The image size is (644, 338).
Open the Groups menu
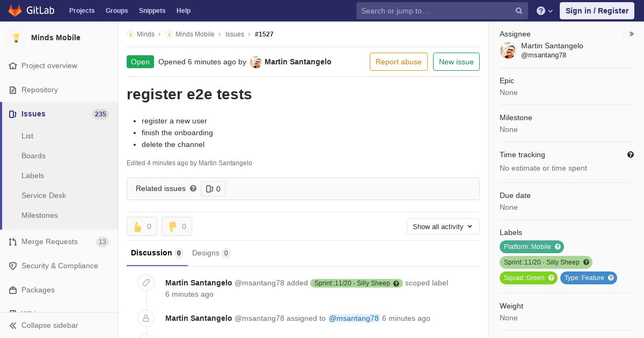pos(117,11)
